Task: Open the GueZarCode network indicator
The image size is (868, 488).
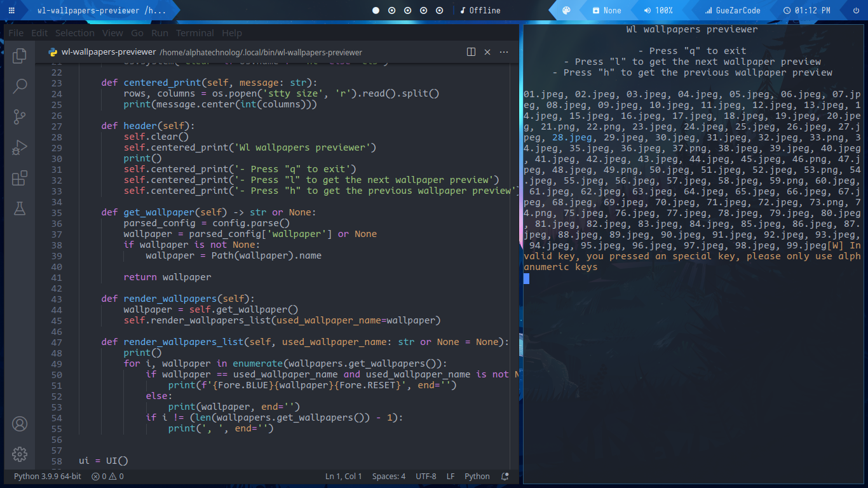Action: (x=733, y=10)
